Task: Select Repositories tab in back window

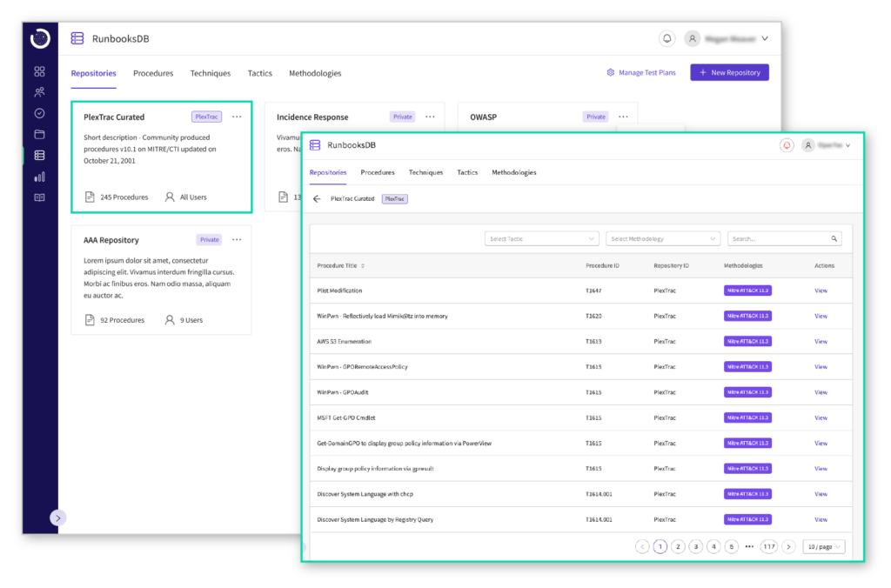Action: 93,73
